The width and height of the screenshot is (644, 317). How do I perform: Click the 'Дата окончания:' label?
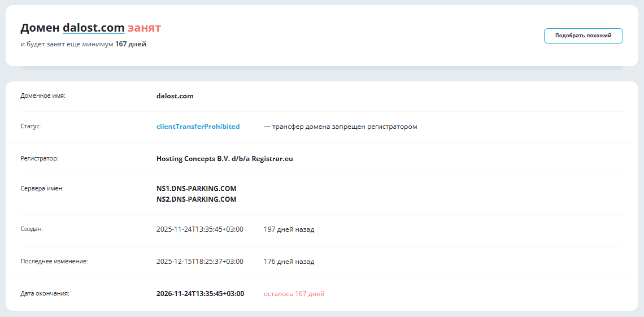(45, 294)
